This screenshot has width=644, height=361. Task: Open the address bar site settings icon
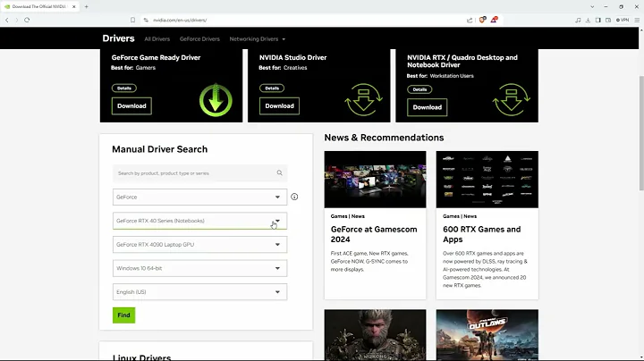pyautogui.click(x=146, y=20)
